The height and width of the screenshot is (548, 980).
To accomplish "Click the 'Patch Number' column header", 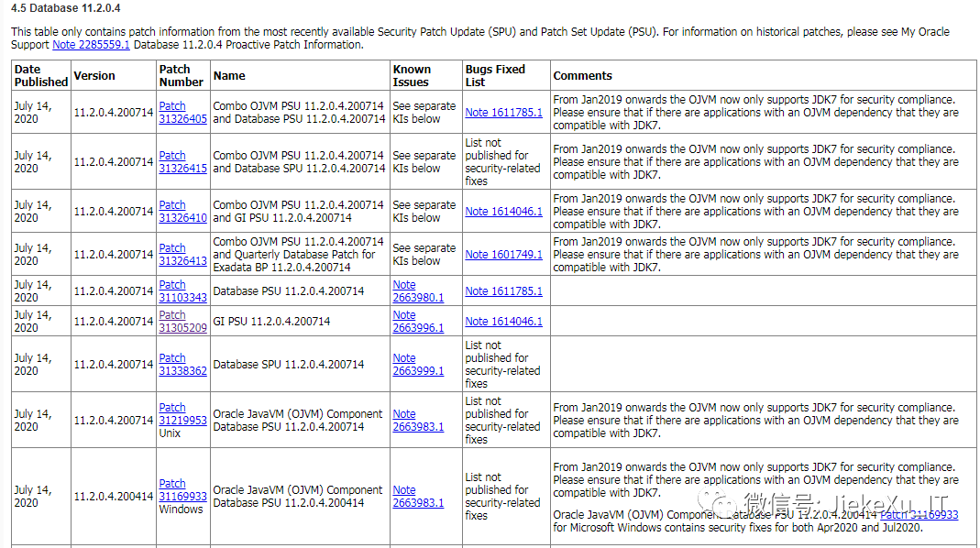I will point(182,76).
